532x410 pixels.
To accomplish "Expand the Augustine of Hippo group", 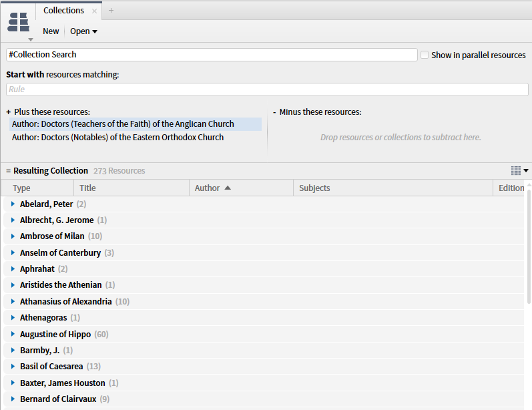I will pyautogui.click(x=13, y=334).
